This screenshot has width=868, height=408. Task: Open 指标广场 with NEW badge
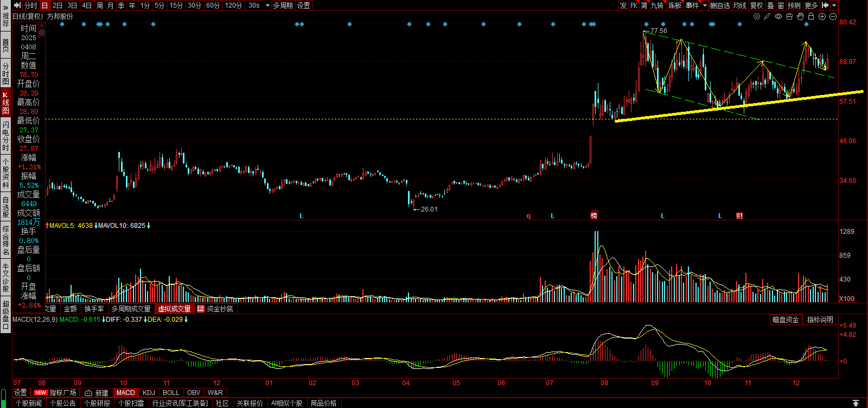click(55, 393)
